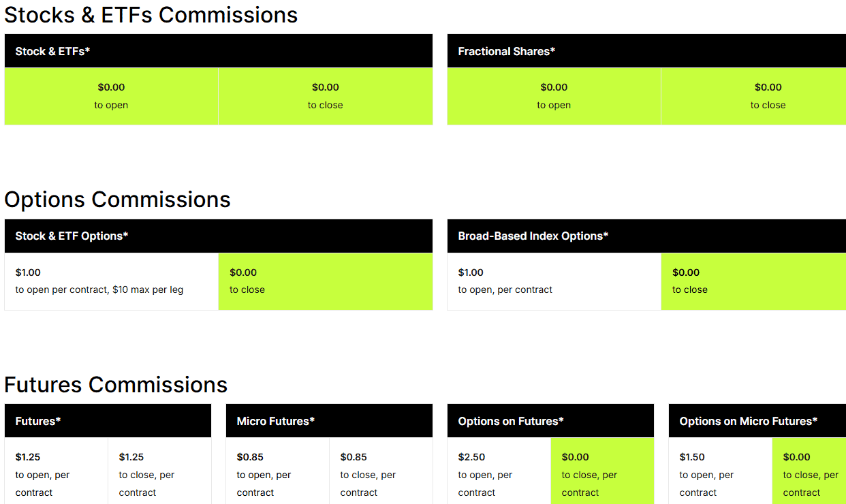The image size is (846, 504).
Task: Click Fractional Shares $0.00 to close cell
Action: (x=768, y=96)
